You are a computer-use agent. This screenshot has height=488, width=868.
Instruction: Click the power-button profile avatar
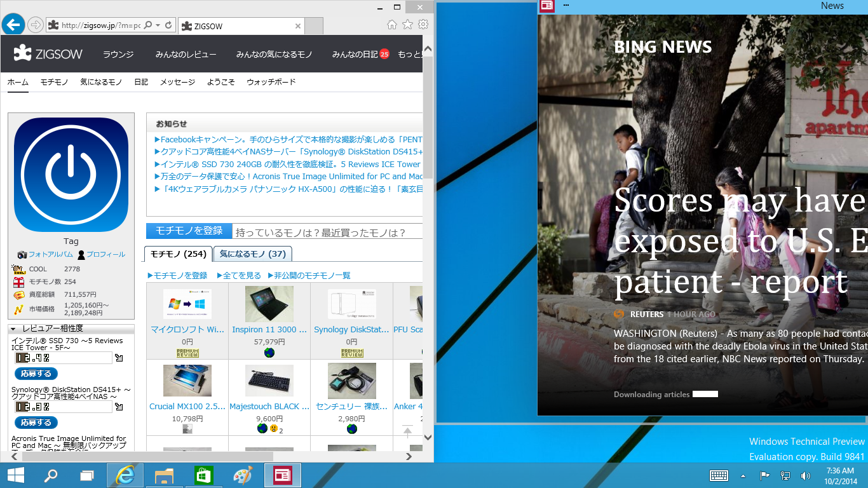click(71, 175)
